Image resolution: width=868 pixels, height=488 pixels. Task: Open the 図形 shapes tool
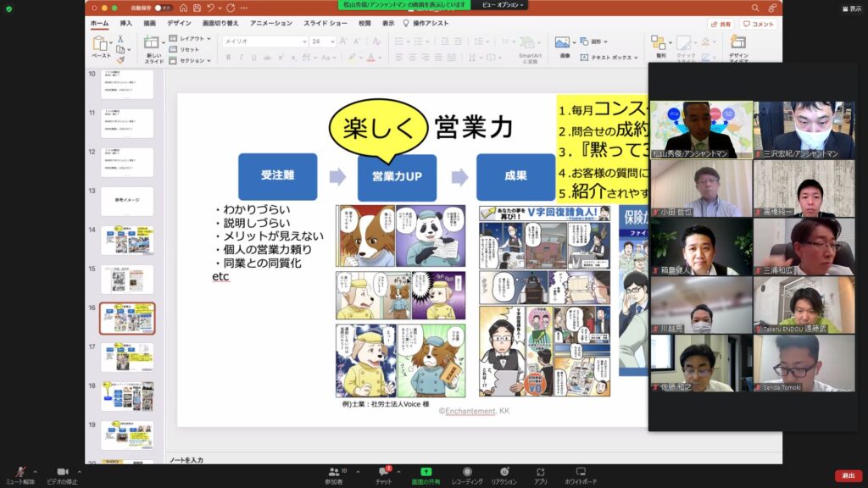click(593, 42)
